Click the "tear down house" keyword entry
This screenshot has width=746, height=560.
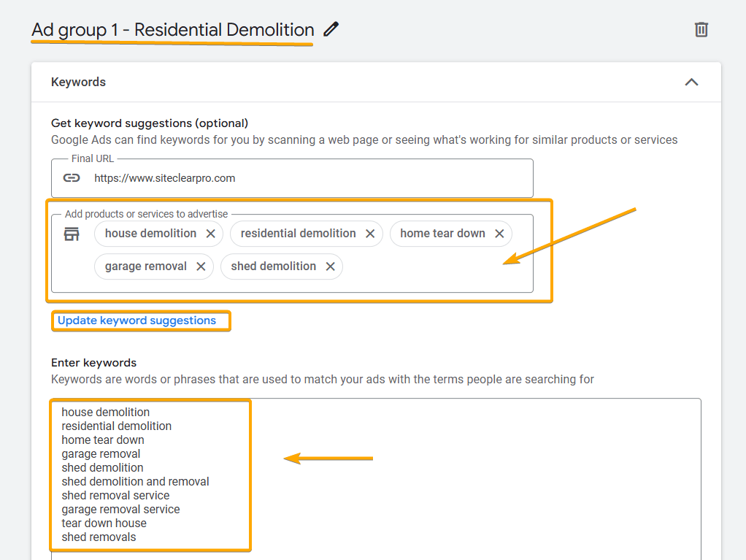click(104, 523)
